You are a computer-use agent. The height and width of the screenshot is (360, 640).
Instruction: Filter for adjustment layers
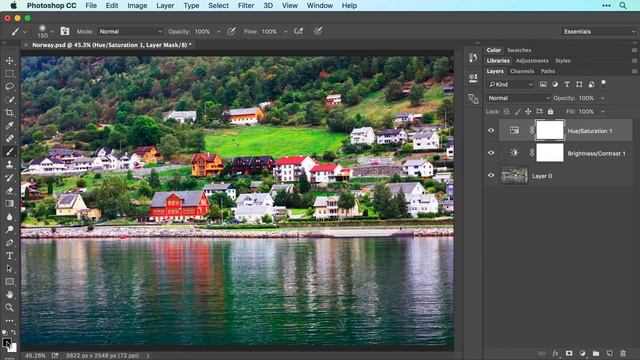(555, 84)
